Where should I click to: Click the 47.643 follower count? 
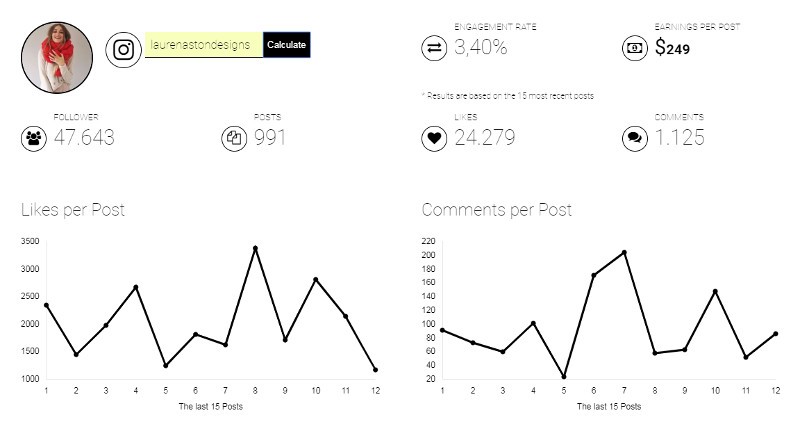(x=81, y=138)
